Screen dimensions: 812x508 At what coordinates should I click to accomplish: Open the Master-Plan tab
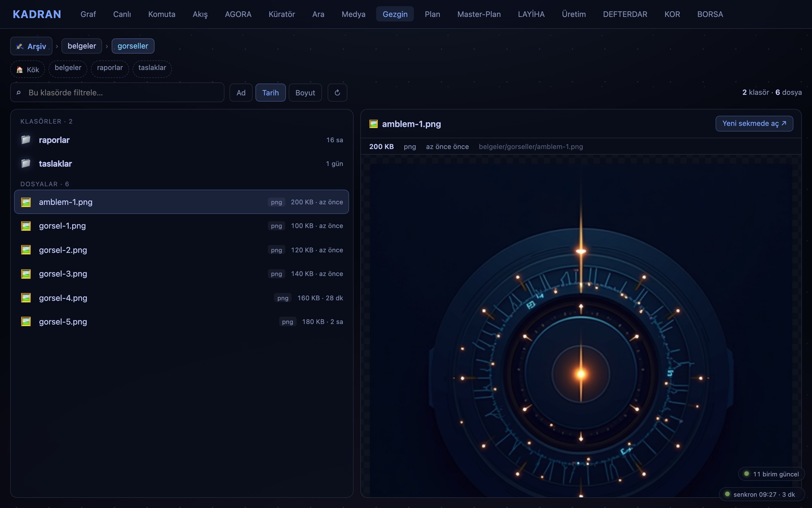[479, 14]
